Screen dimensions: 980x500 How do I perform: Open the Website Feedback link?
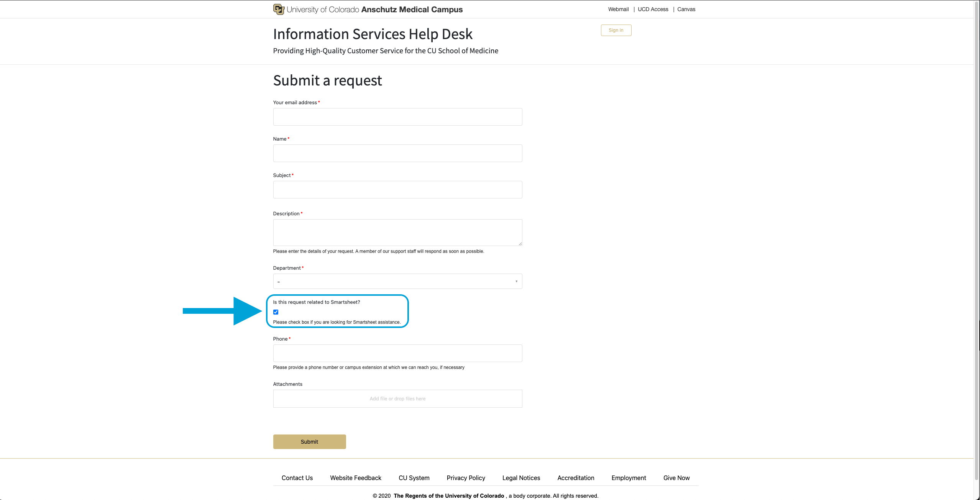(356, 478)
